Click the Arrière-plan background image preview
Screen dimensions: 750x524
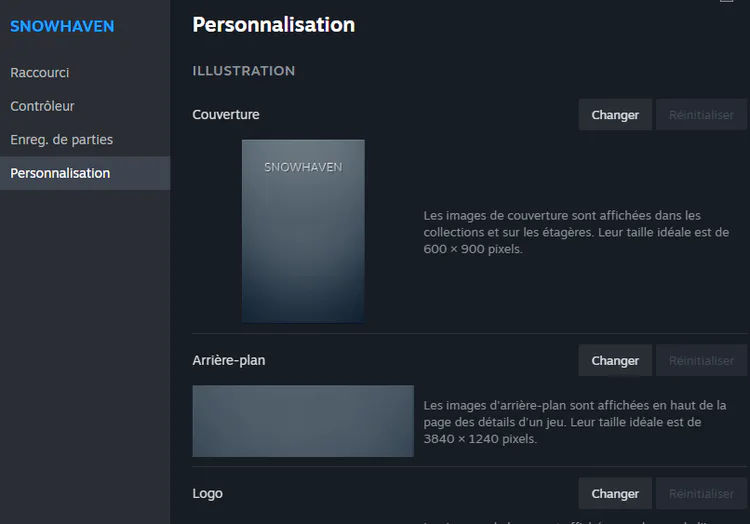[303, 421]
